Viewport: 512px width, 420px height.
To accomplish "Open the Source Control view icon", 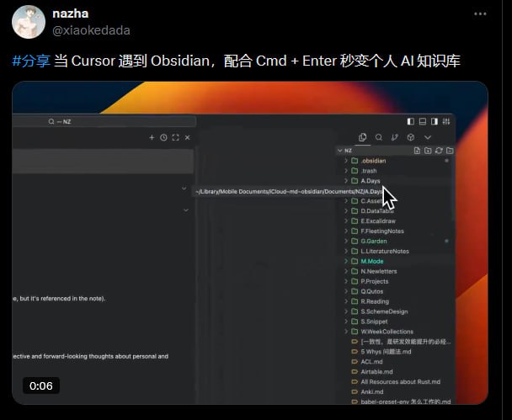I will (x=395, y=137).
